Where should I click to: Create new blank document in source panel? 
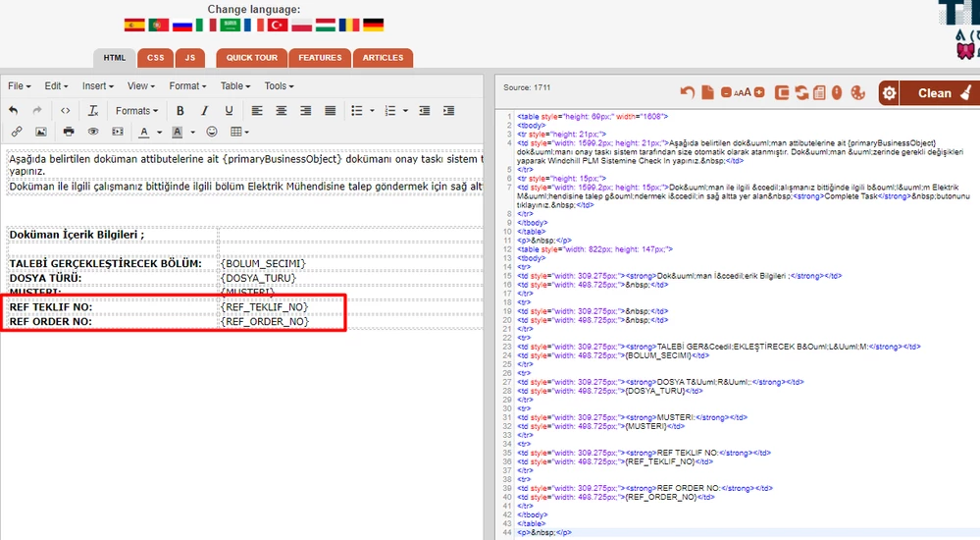click(707, 92)
